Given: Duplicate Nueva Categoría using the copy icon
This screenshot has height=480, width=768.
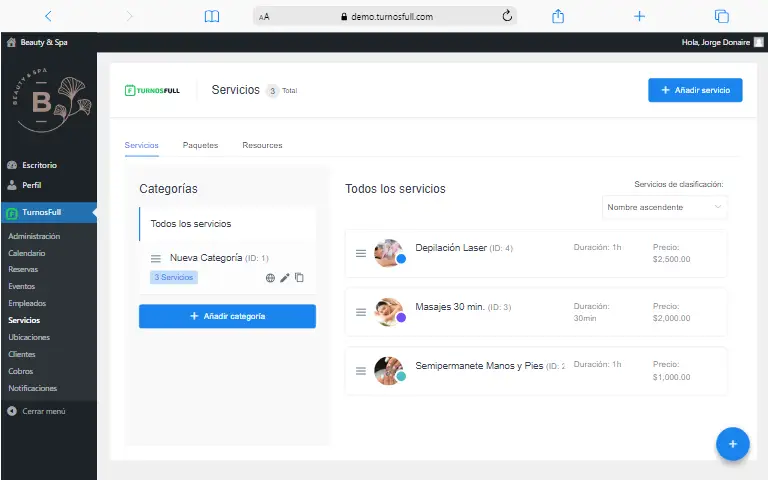Looking at the screenshot, I should 299,278.
